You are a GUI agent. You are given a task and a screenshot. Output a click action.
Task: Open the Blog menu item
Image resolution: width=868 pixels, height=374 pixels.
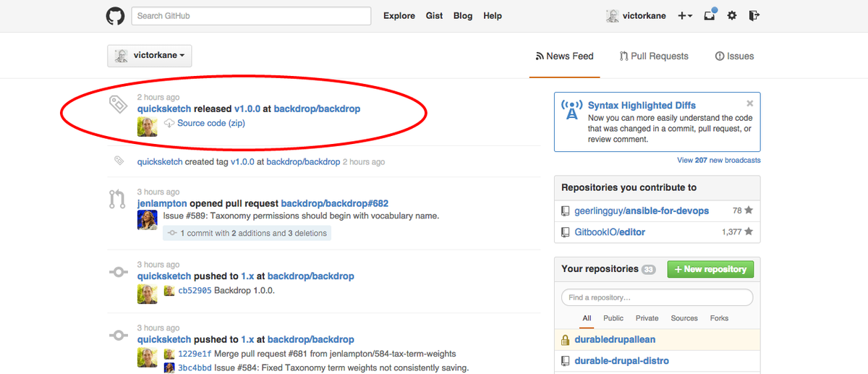click(x=463, y=16)
